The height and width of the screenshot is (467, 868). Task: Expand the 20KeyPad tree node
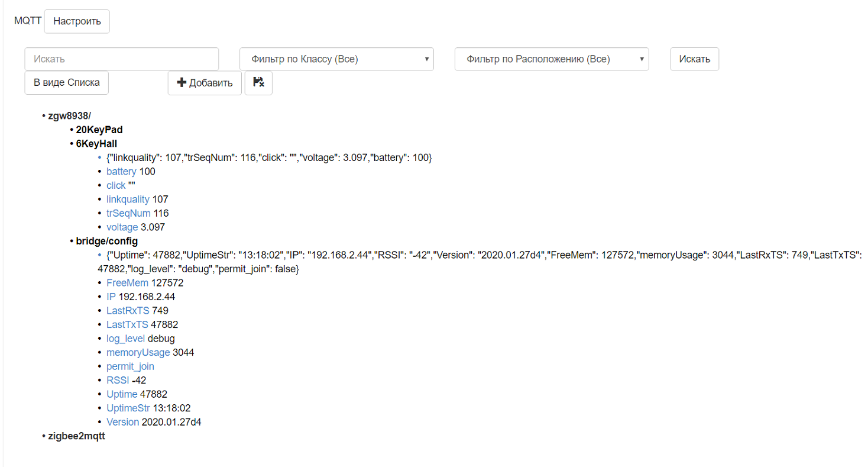click(99, 129)
